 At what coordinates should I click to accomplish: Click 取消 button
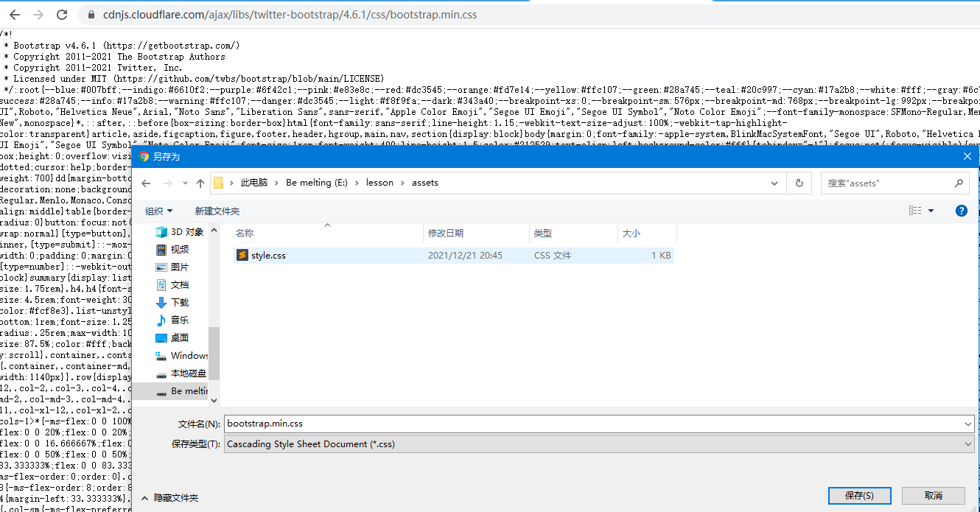coord(933,496)
